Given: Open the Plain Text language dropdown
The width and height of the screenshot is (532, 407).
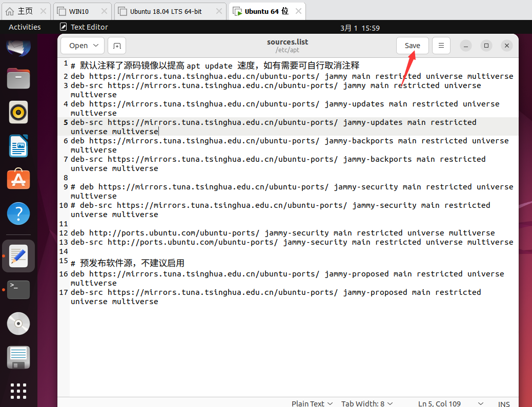Looking at the screenshot, I should (x=312, y=403).
